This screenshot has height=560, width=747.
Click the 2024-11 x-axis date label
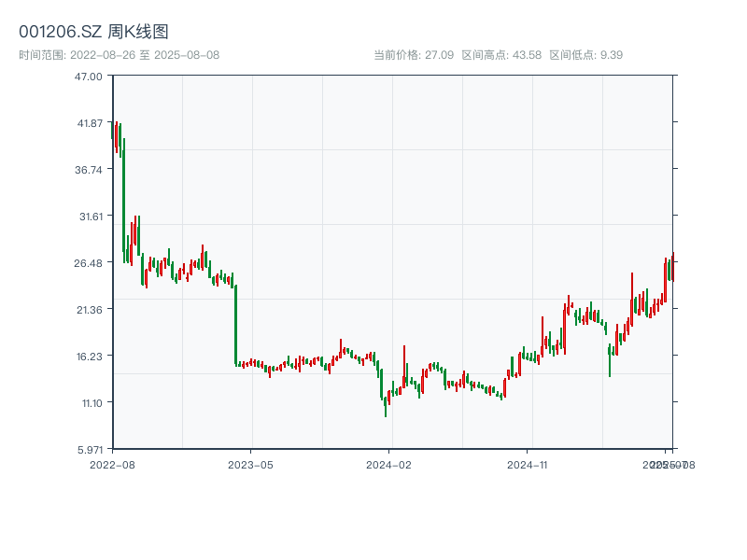529,464
